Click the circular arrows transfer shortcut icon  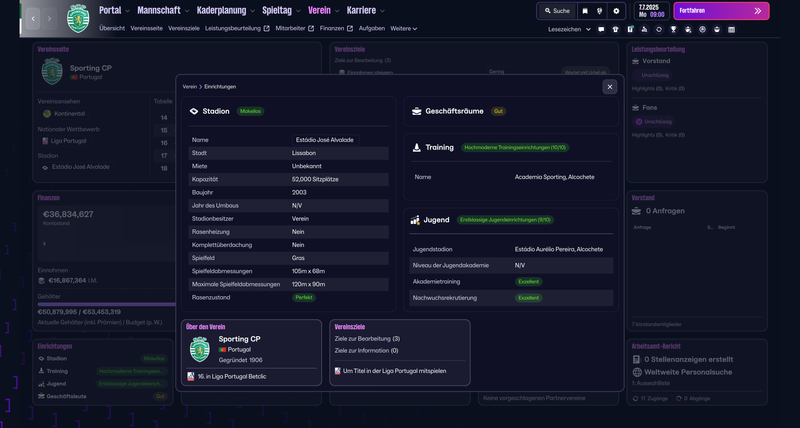point(659,30)
